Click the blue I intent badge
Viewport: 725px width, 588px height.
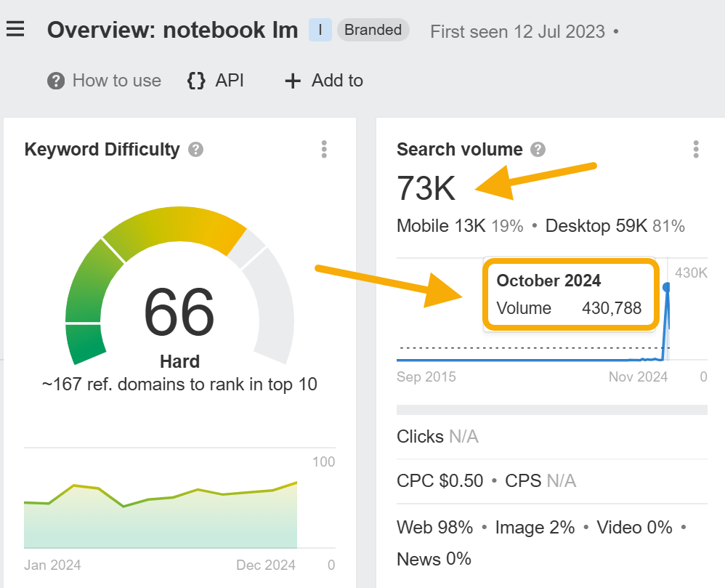coord(320,31)
